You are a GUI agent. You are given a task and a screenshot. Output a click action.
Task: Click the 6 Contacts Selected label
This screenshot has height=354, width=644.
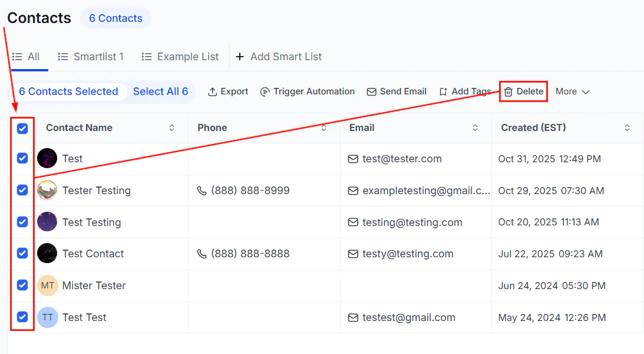pyautogui.click(x=68, y=91)
